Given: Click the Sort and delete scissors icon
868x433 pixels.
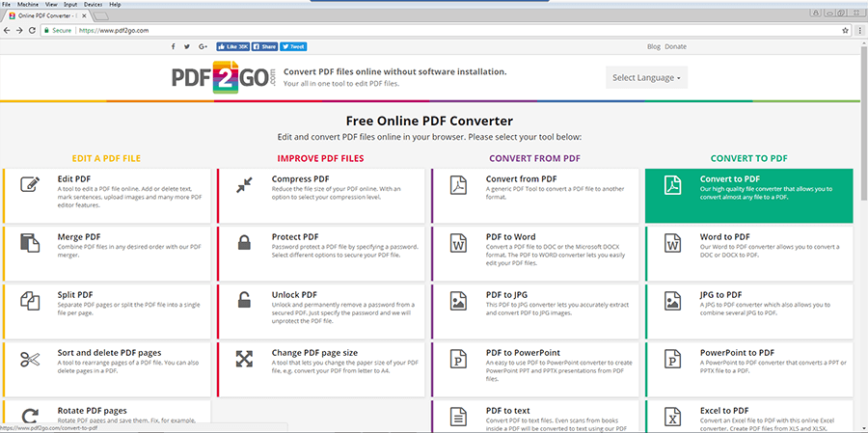Looking at the screenshot, I should tap(30, 359).
